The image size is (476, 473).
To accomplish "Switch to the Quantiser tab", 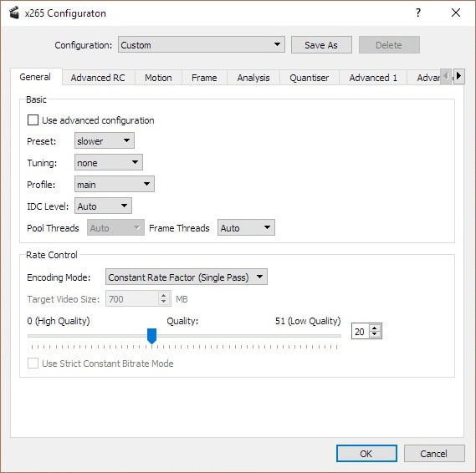I will [309, 78].
